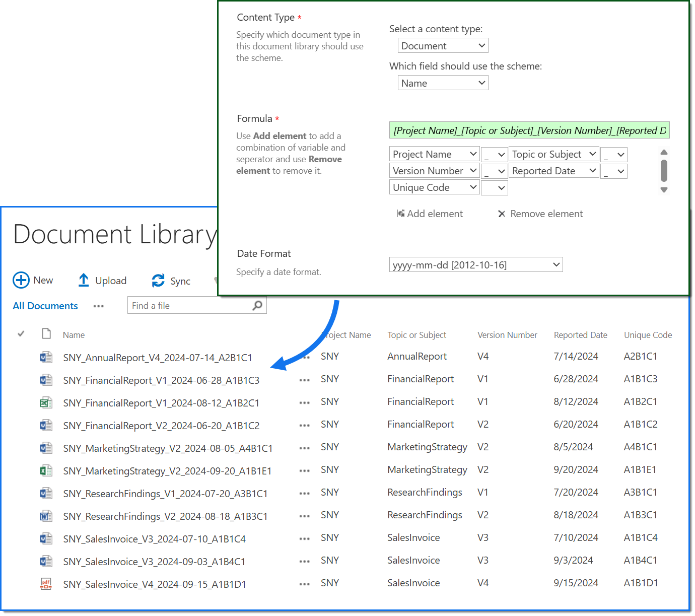Viewport: 695px width, 616px height.
Task: Open file SNY_SalesInvoice_V3_2024-07-10_A1B1C4
Action: pyautogui.click(x=155, y=539)
